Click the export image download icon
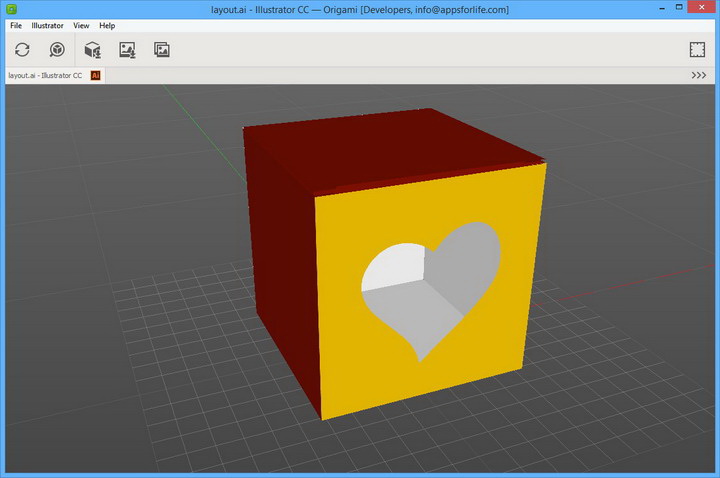Screen dimensions: 720x478 (x=127, y=49)
